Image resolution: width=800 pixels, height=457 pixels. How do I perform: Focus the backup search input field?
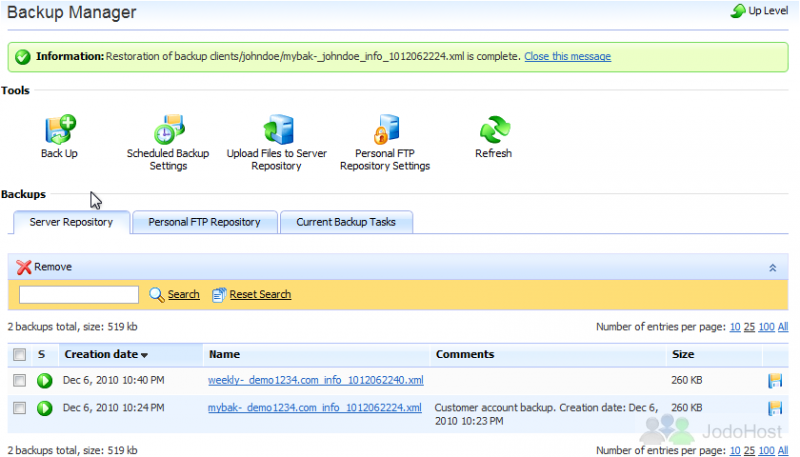click(x=79, y=294)
